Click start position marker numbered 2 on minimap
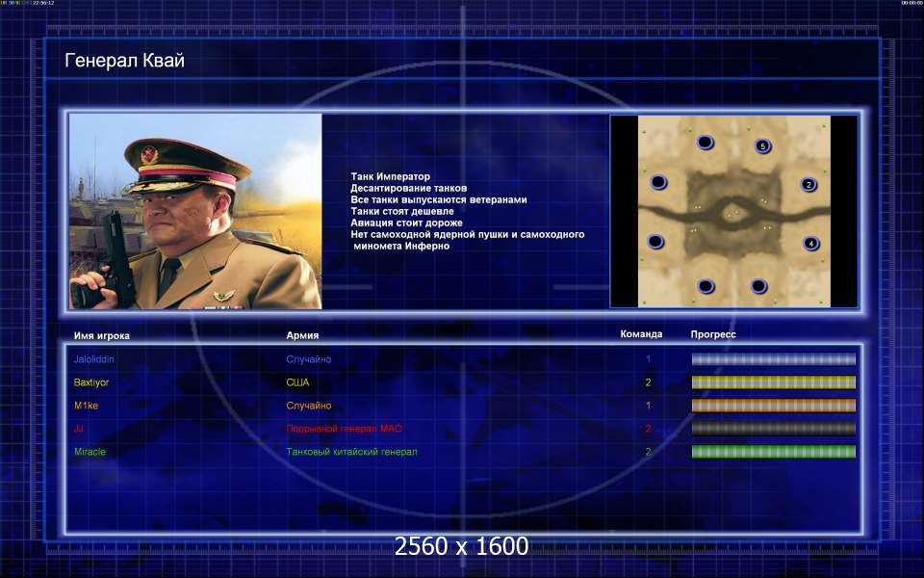Screen dimensions: 924x578 click(x=808, y=185)
